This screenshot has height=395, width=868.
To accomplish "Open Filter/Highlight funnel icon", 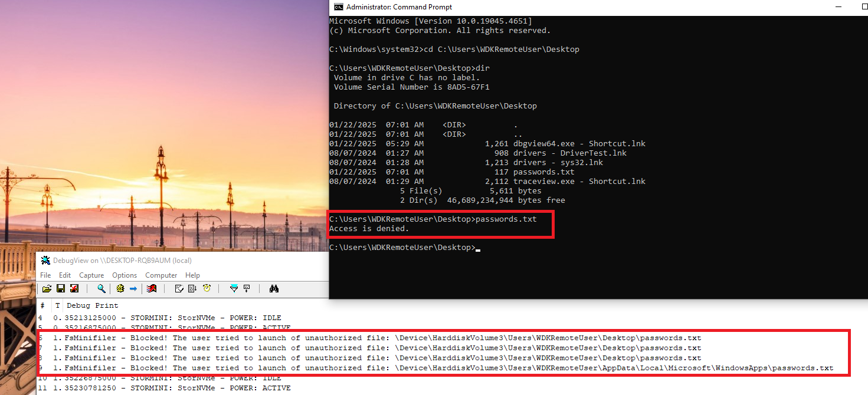I will (x=234, y=288).
